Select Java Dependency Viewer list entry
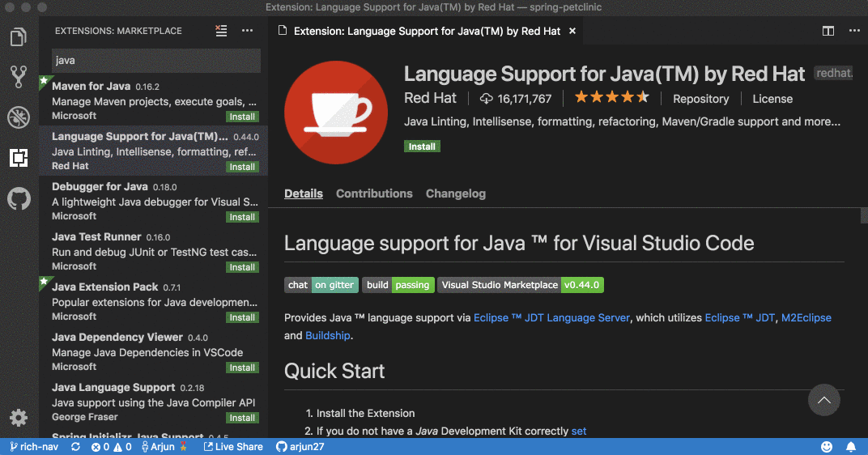Screen dimensions: 868x455 [x=153, y=351]
